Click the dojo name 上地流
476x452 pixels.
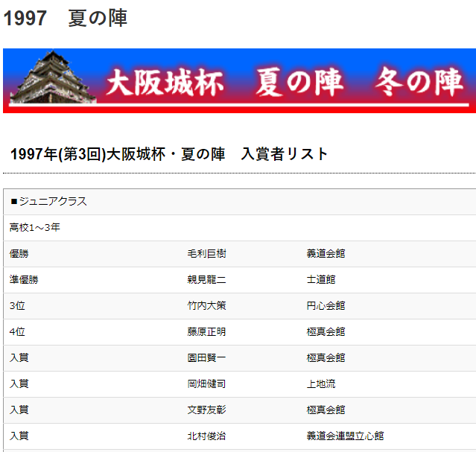point(321,384)
